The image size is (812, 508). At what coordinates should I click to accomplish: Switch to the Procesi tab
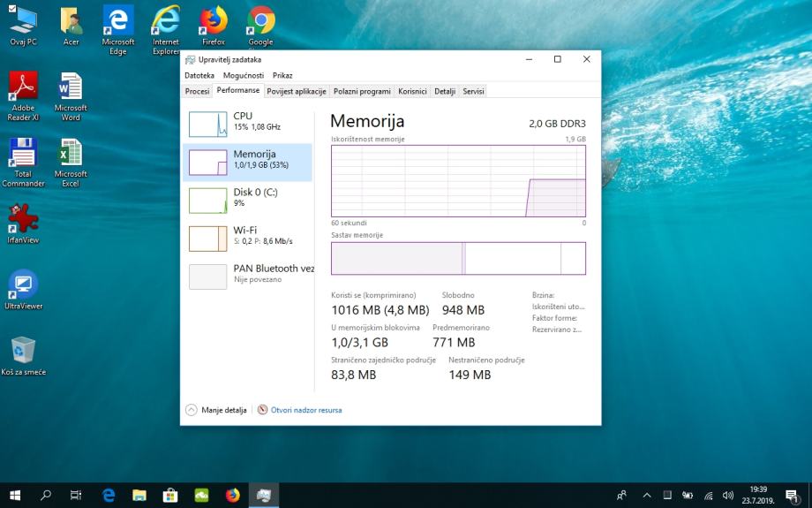click(197, 91)
